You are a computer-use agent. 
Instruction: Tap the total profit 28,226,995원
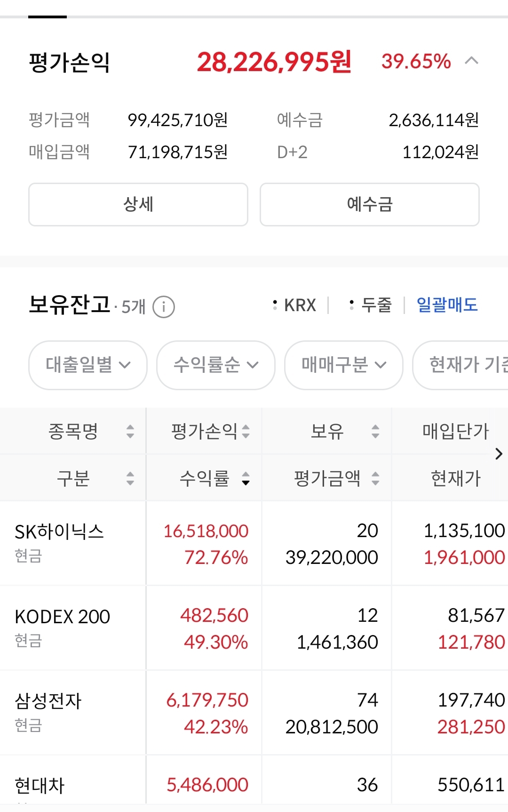274,62
